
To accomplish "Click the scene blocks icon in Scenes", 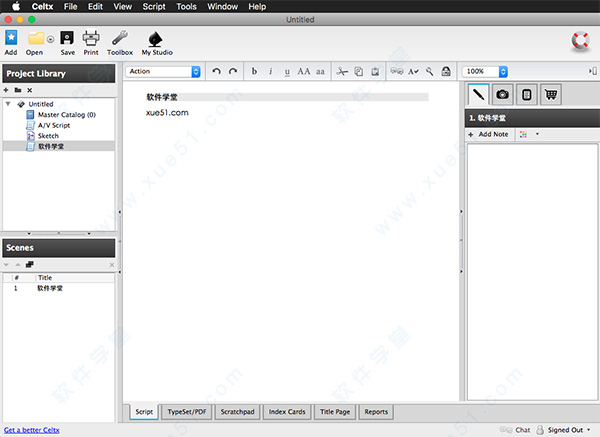I will (x=29, y=264).
